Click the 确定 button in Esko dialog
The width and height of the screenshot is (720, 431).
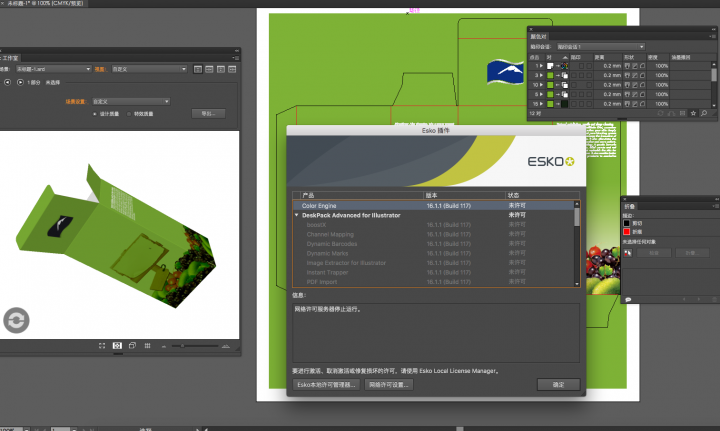tap(558, 384)
